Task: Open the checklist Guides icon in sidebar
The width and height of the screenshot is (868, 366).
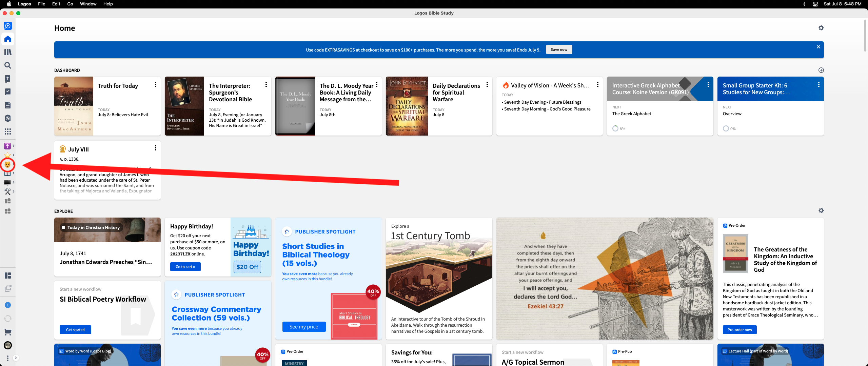Action: (7, 92)
